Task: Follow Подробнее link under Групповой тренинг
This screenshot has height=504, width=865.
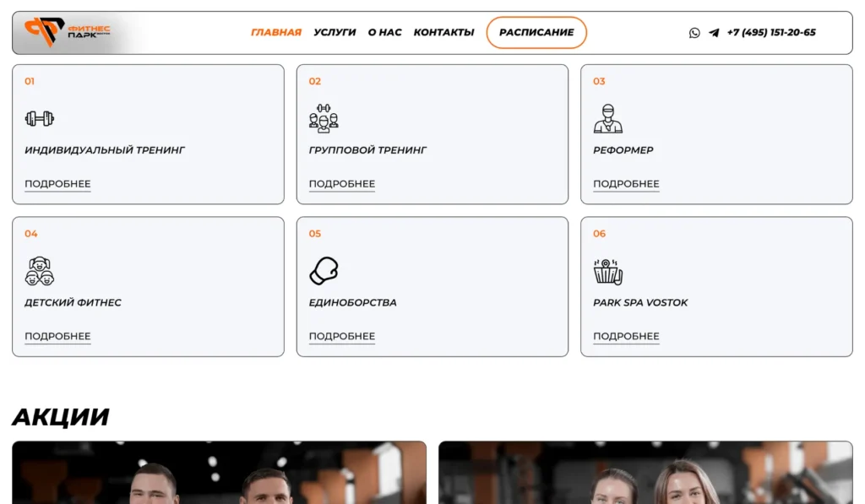Action: (342, 184)
